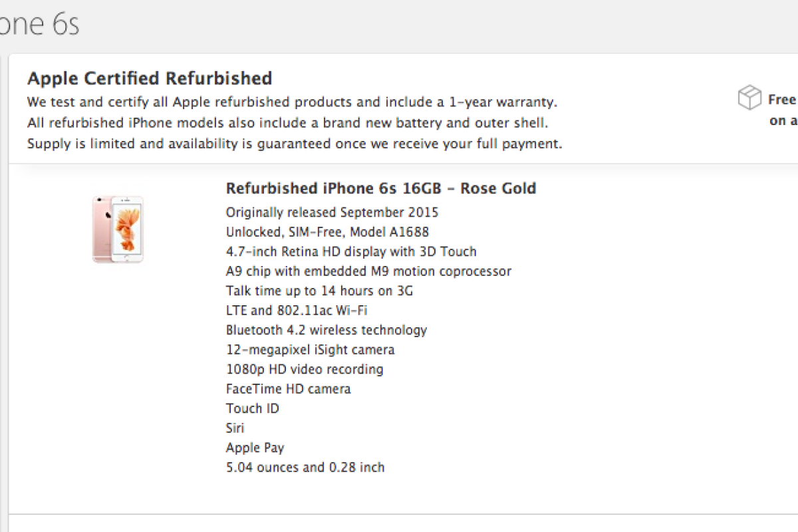
Task: Click the iPhone 6s page heading
Action: (x=40, y=25)
